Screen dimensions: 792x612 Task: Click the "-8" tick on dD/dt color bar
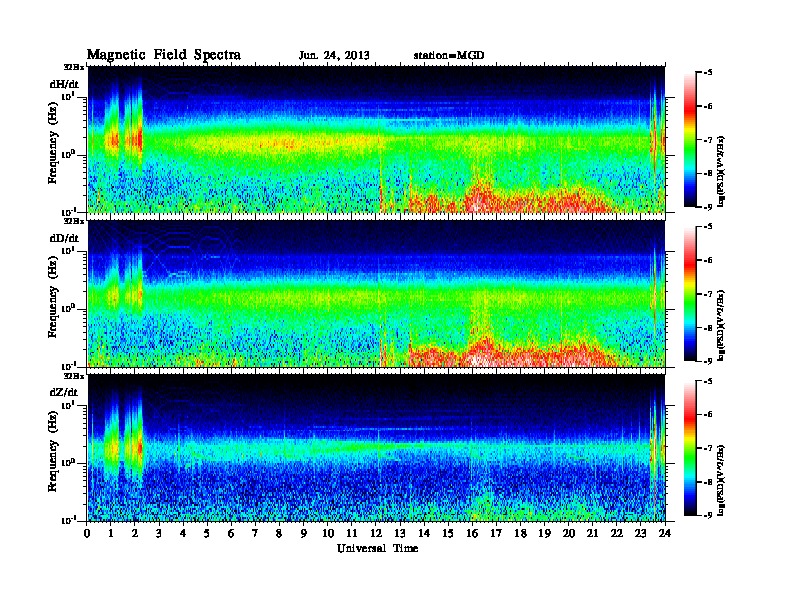tap(708, 328)
